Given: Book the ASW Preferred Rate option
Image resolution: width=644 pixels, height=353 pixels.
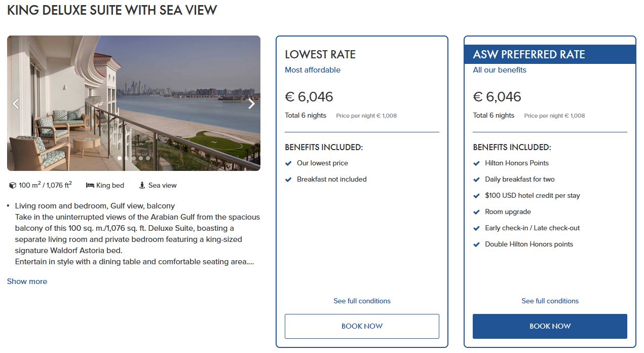Looking at the screenshot, I should pos(550,326).
